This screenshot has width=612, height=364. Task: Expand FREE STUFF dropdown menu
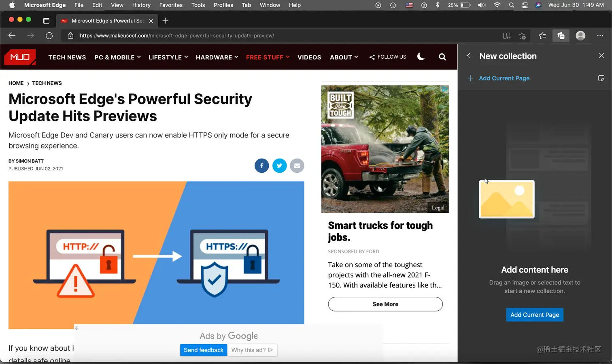268,57
